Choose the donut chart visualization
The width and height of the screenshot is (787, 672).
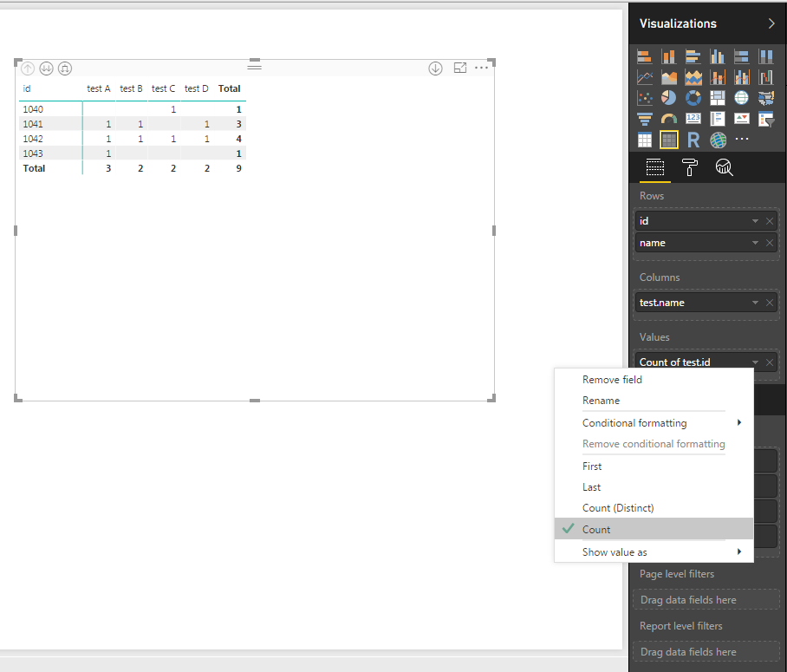[693, 98]
